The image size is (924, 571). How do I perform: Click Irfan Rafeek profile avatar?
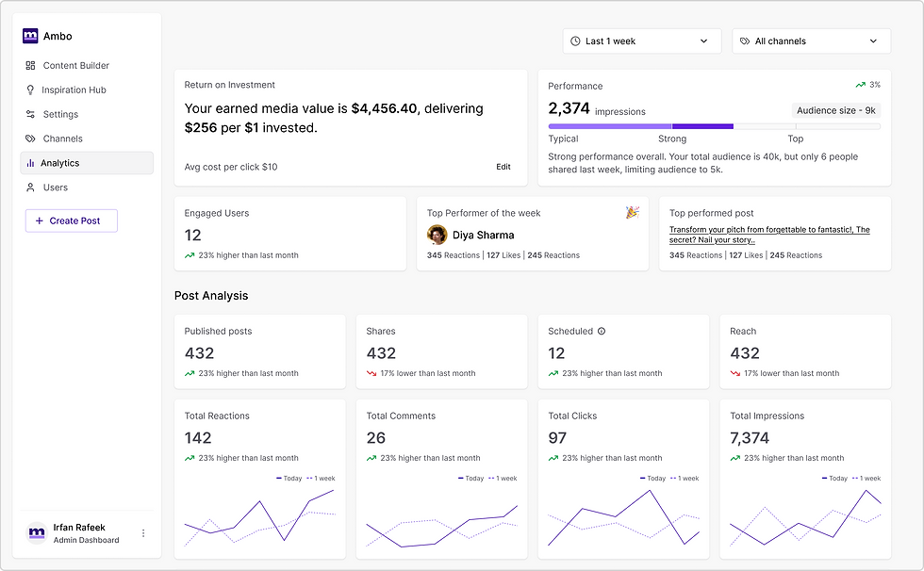point(37,533)
